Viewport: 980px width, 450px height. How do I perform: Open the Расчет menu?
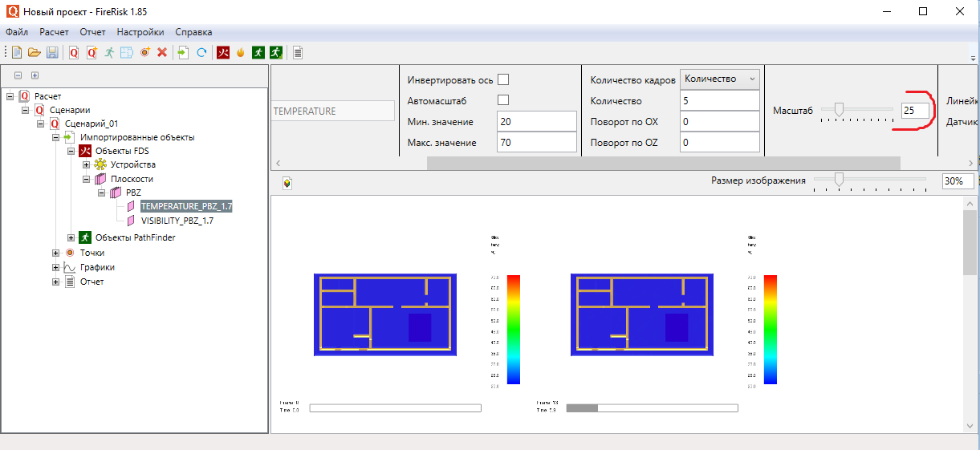[x=55, y=32]
